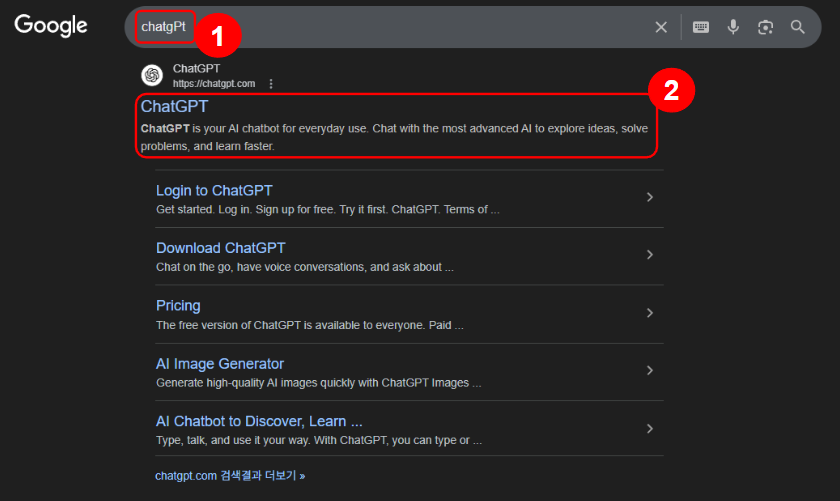Click the text 'Chat on the go, have voice conversations'

[261, 267]
